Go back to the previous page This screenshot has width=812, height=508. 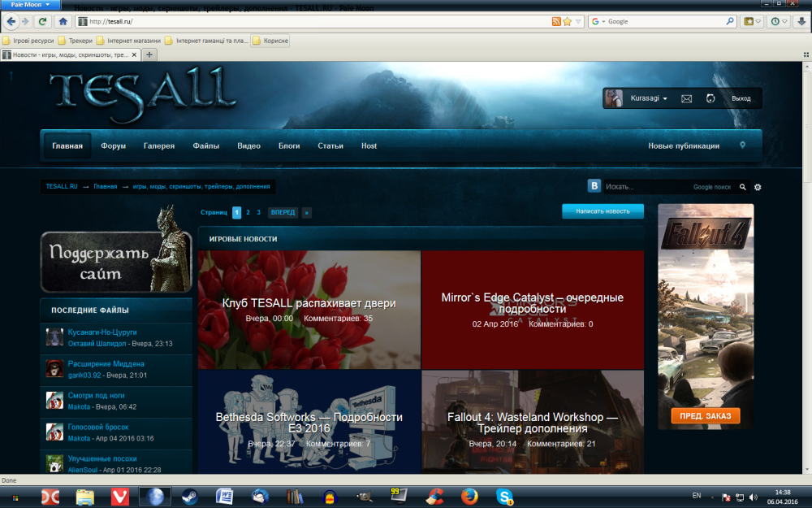(x=11, y=21)
